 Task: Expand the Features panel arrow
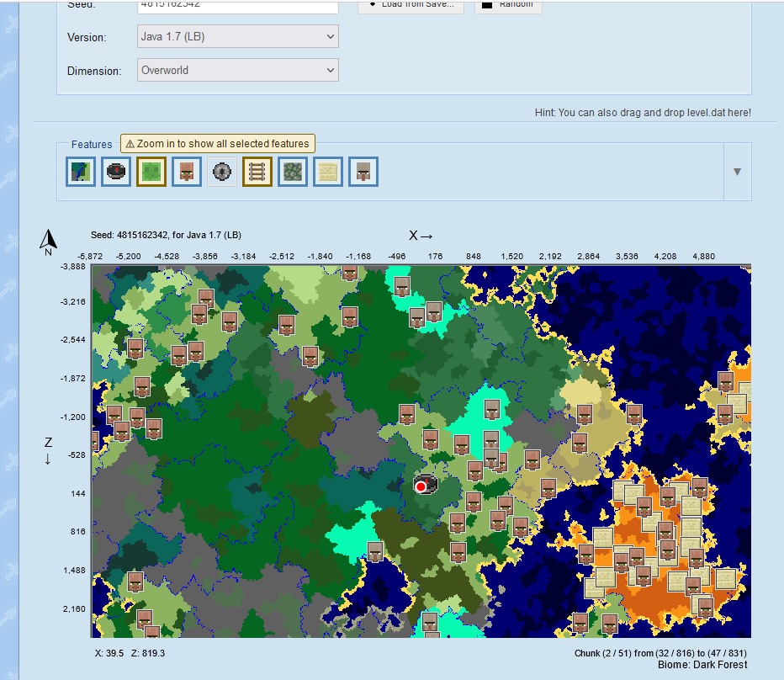point(737,172)
